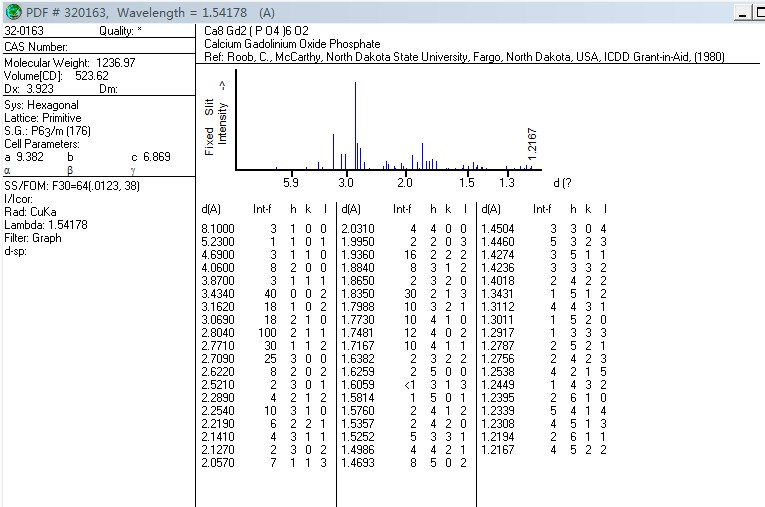Select d-spacing row 3.4340
This screenshot has height=507, width=765.
point(264,294)
